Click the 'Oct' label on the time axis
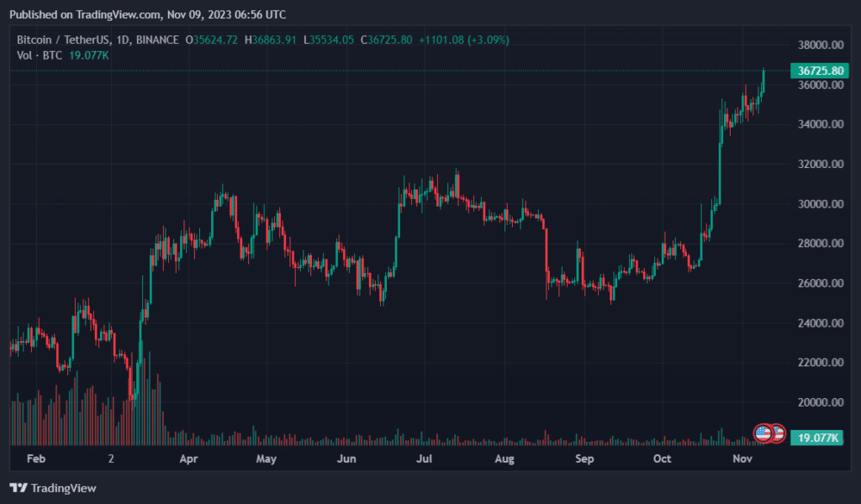The height and width of the screenshot is (504, 861). [x=663, y=459]
